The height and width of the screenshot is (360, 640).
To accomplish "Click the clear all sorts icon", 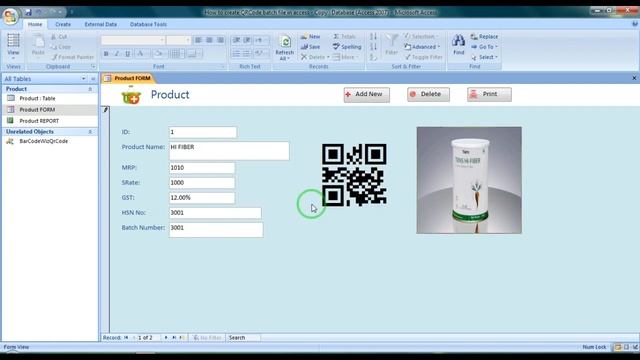I will point(373,57).
